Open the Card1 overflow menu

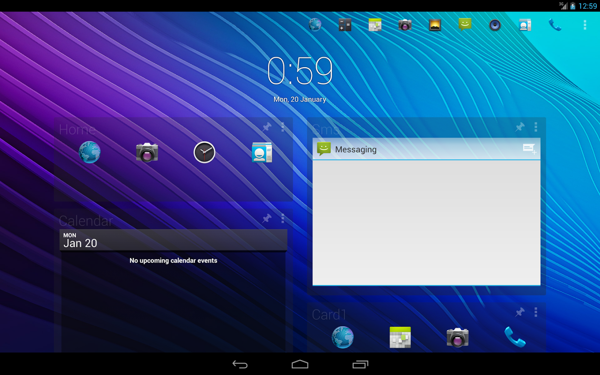click(x=536, y=312)
